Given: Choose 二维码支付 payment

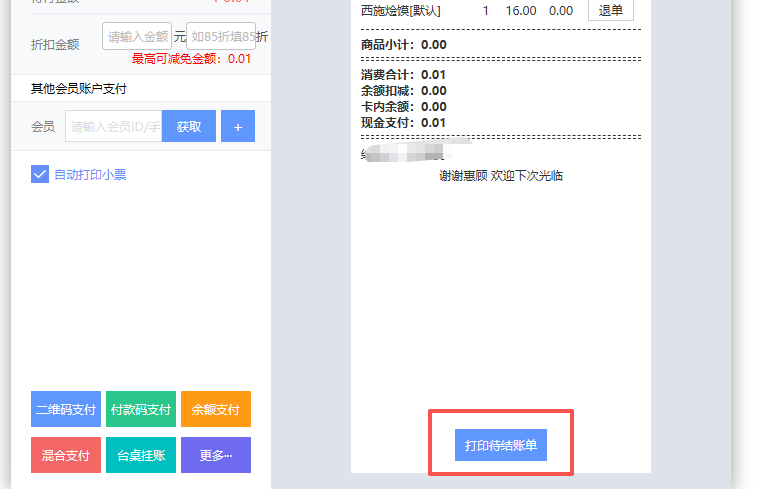Looking at the screenshot, I should (x=66, y=409).
